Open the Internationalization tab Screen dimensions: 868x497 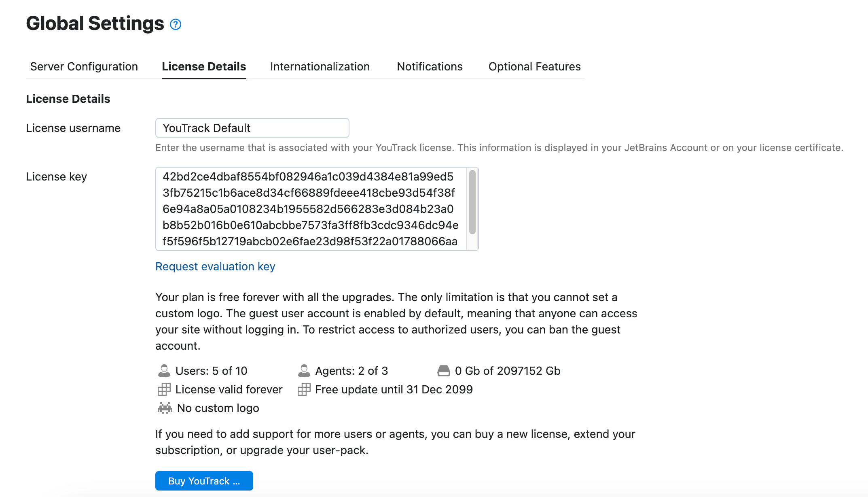(320, 66)
